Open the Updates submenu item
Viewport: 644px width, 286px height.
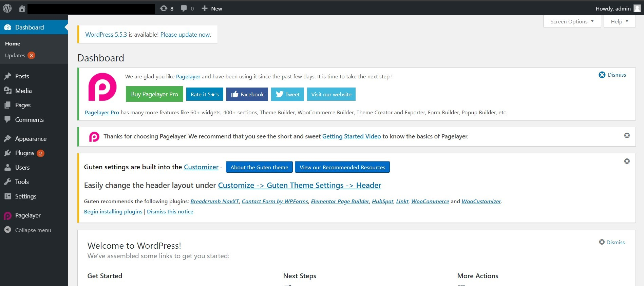coord(20,55)
